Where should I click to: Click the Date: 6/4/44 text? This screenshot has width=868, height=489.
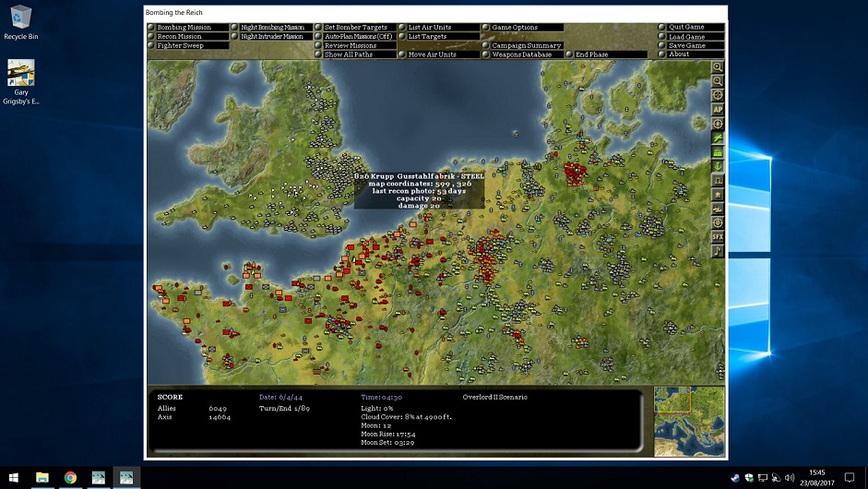pyautogui.click(x=280, y=397)
